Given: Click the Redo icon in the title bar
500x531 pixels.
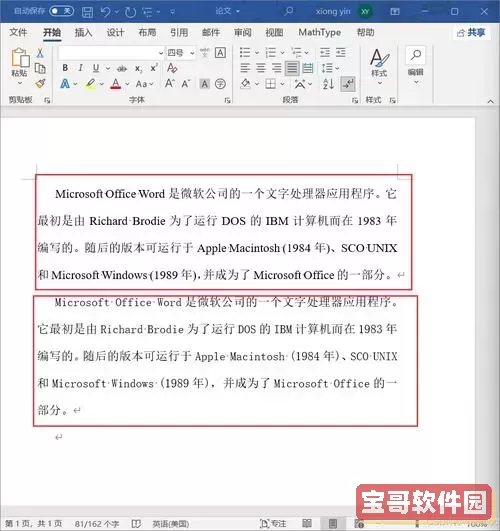Looking at the screenshot, I should [x=130, y=12].
